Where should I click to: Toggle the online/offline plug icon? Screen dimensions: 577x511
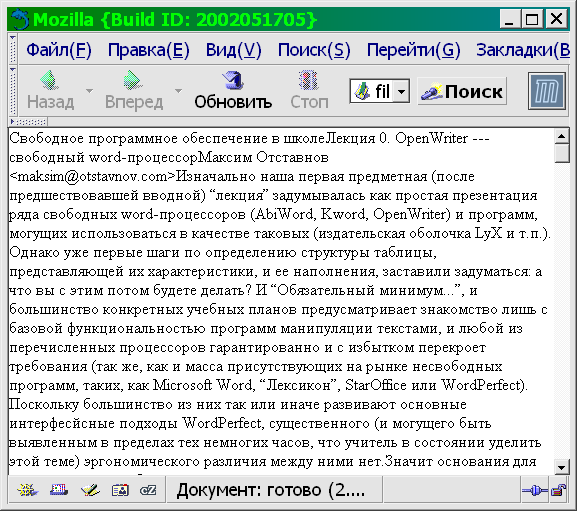[534, 490]
